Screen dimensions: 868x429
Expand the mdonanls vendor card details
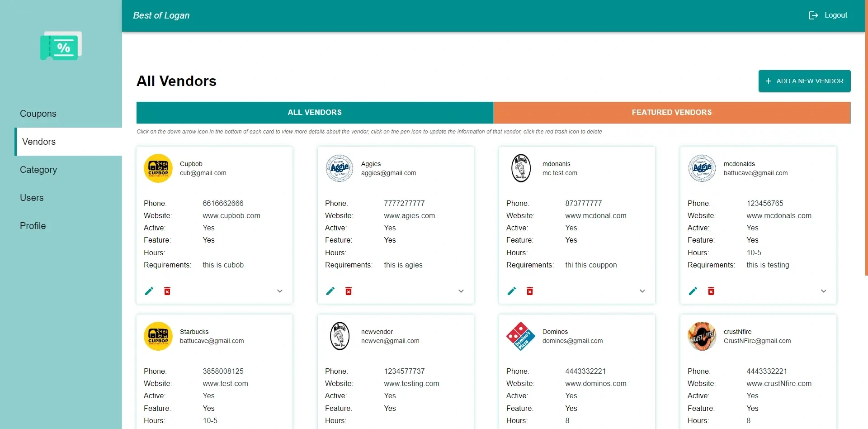[x=642, y=291]
